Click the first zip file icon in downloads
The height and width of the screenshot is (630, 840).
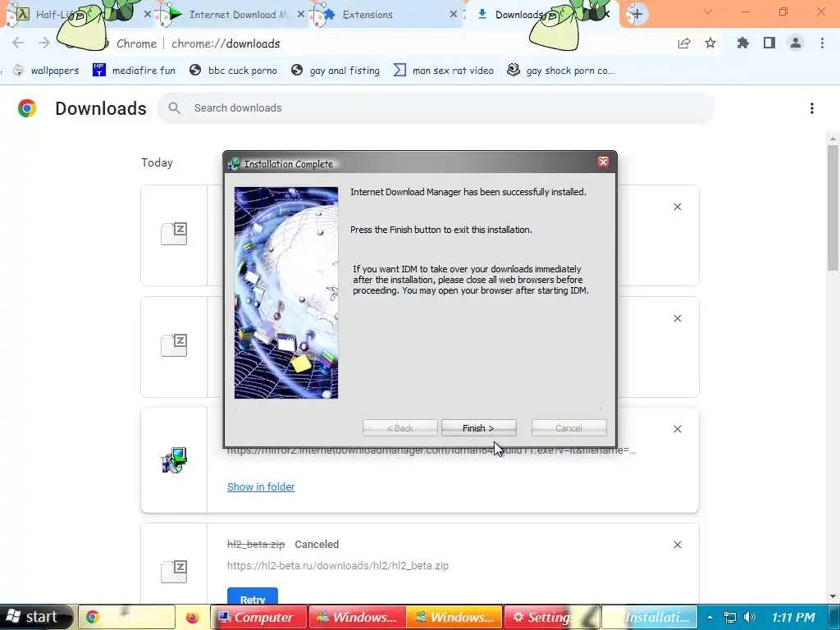[174, 234]
